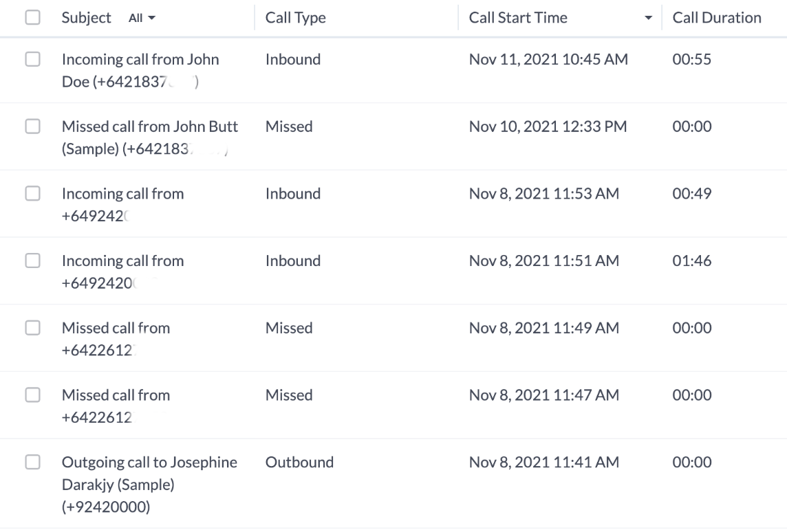The image size is (787, 532).
Task: Tick the select-all checkbox beside the Subject header
Action: point(32,19)
